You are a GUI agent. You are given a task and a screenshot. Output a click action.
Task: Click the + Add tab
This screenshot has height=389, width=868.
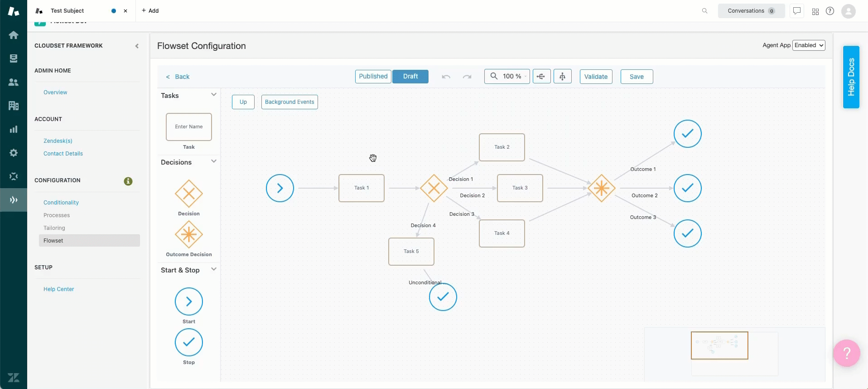[x=150, y=11]
